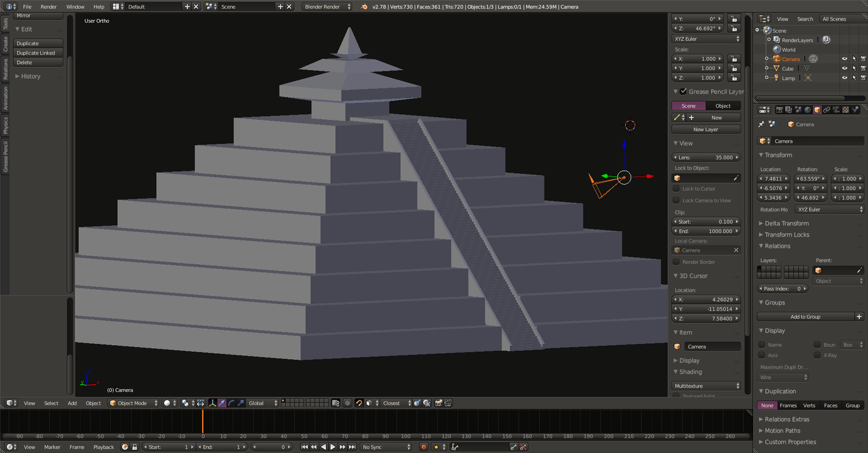Open the World properties tab icon

(808, 110)
